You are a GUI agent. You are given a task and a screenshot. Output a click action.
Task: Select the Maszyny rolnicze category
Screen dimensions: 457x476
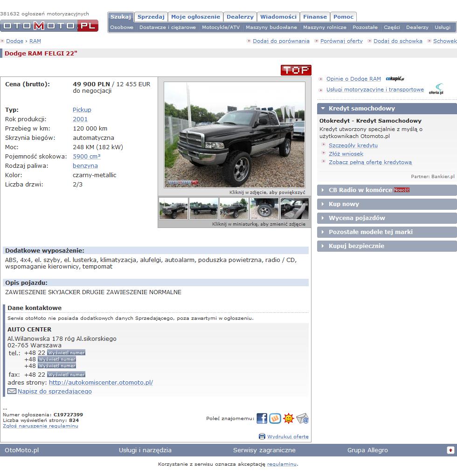pos(325,28)
